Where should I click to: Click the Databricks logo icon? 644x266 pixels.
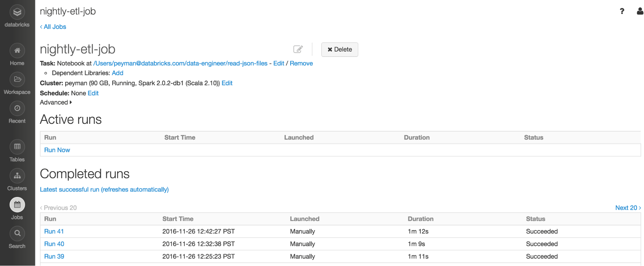[17, 13]
